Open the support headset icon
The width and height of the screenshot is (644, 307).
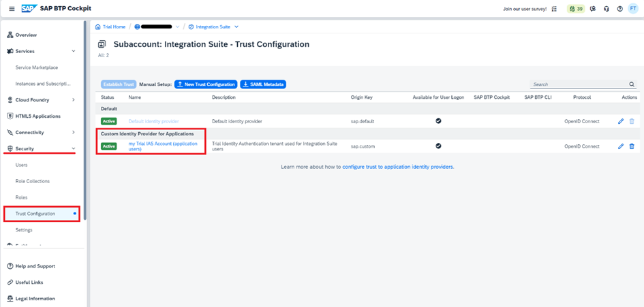[607, 9]
